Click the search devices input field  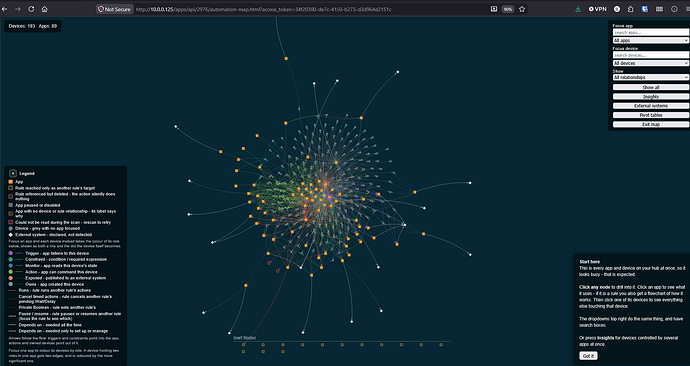pyautogui.click(x=651, y=55)
